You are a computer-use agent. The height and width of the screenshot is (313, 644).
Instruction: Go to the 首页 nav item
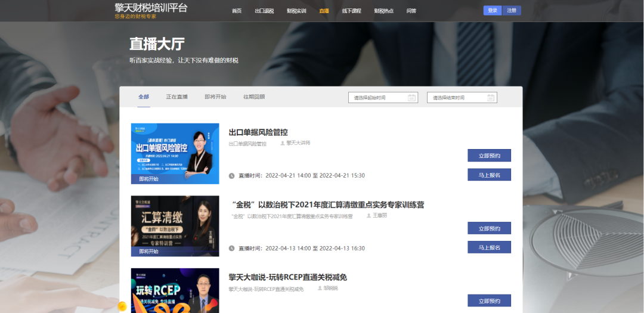[x=237, y=11]
